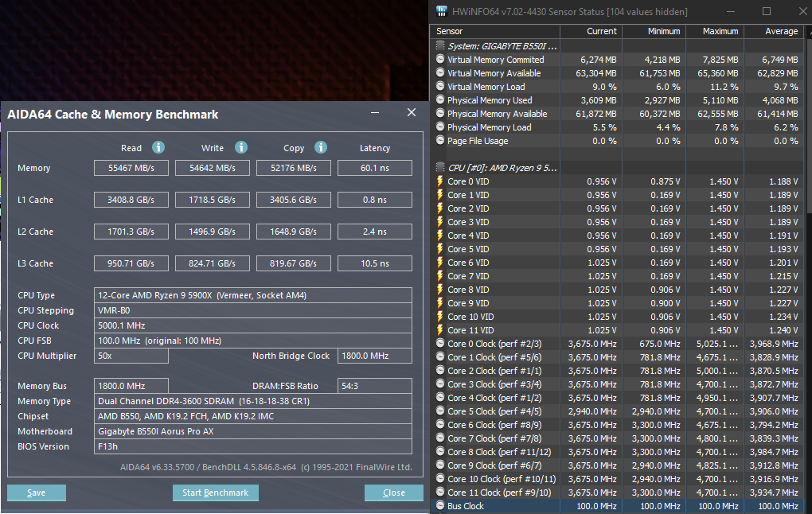Click the Memory Read value 55467 MB/s
The width and height of the screenshot is (812, 514).
(131, 168)
